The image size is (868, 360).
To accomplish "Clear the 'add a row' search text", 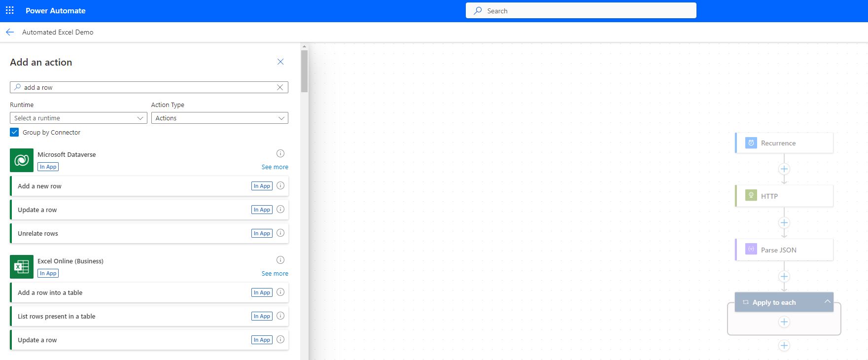I will [x=280, y=87].
